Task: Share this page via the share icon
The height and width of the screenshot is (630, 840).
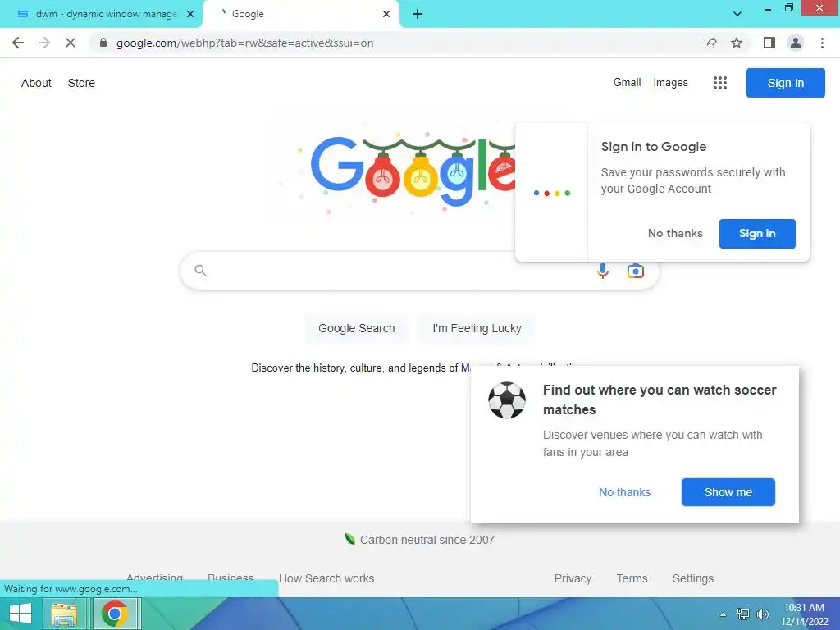Action: click(710, 43)
